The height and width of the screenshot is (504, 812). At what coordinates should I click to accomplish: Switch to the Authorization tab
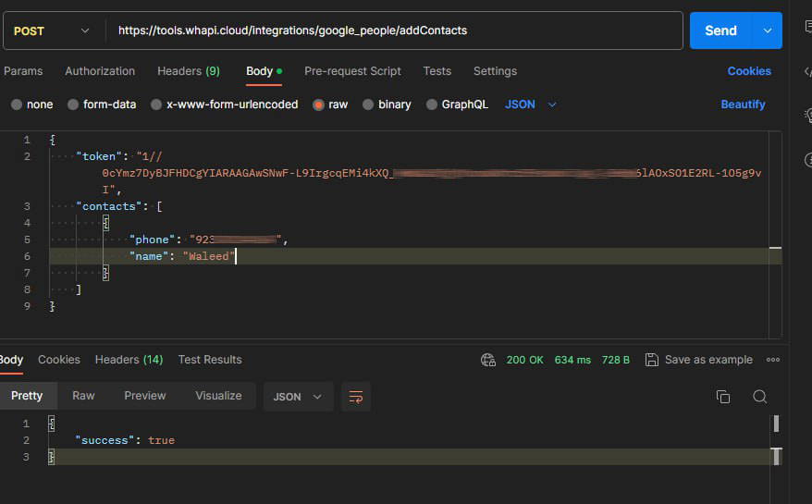tap(100, 71)
